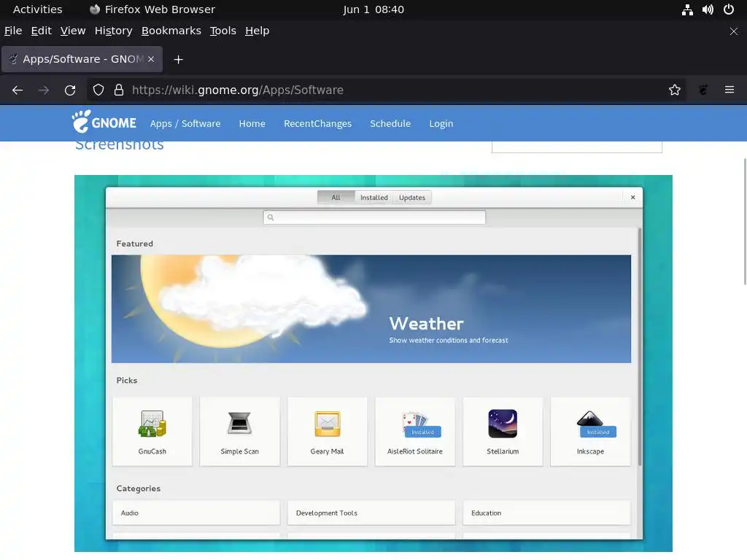Screen dimensions: 747x560
Task: Click the Installed tab in Software screenshot
Action: (x=374, y=198)
